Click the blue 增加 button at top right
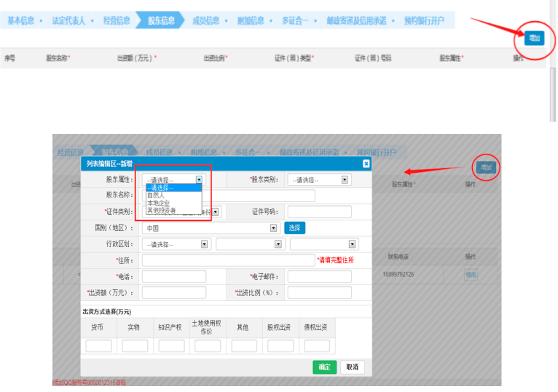 pyautogui.click(x=535, y=38)
